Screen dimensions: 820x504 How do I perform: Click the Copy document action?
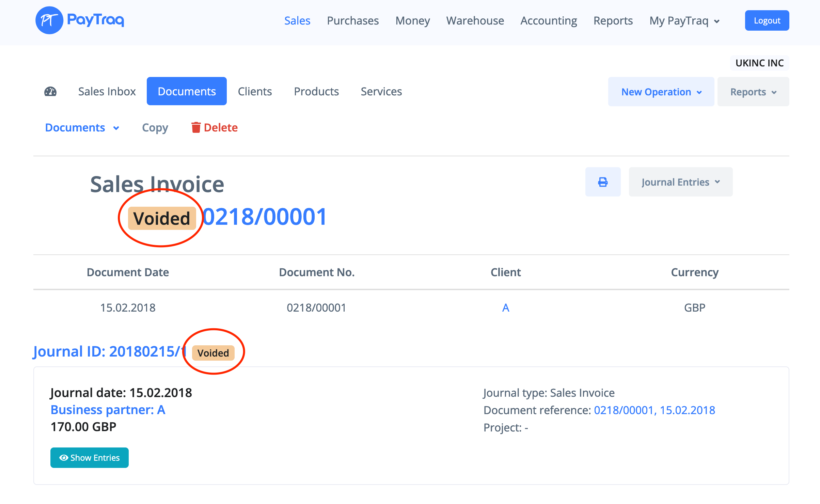pos(155,127)
